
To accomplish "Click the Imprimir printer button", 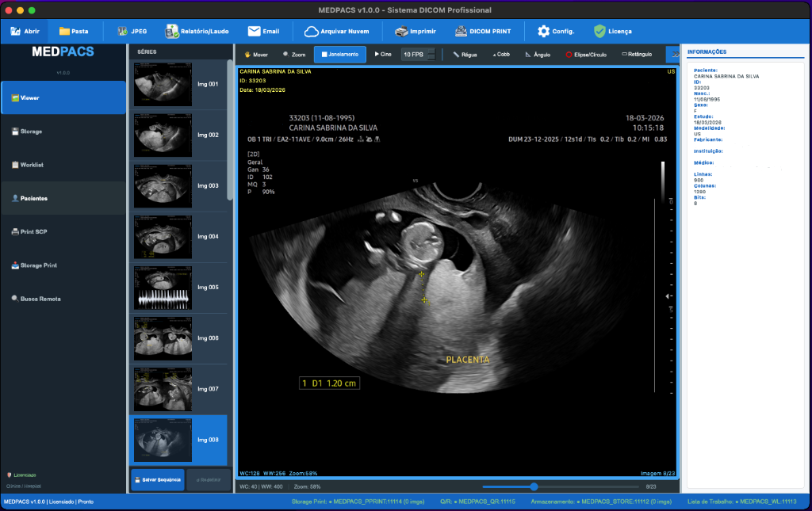I will tap(416, 32).
